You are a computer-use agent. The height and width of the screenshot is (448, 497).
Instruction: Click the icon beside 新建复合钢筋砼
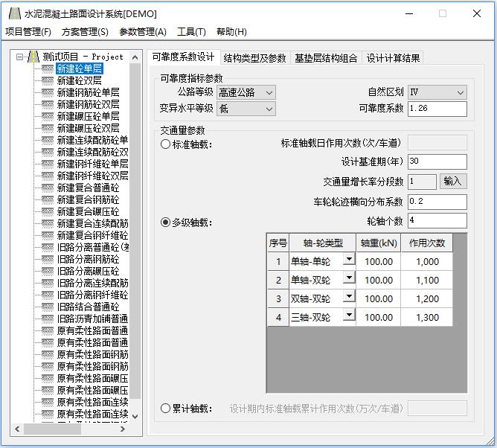(x=48, y=199)
